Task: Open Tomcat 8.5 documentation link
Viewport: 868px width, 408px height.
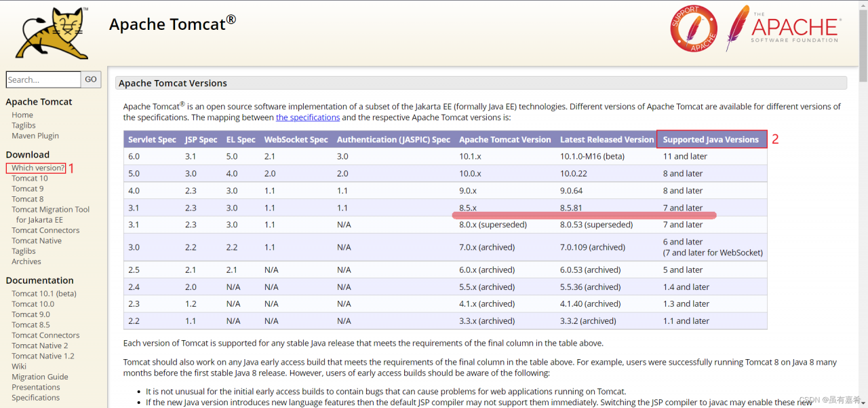Action: coord(31,325)
